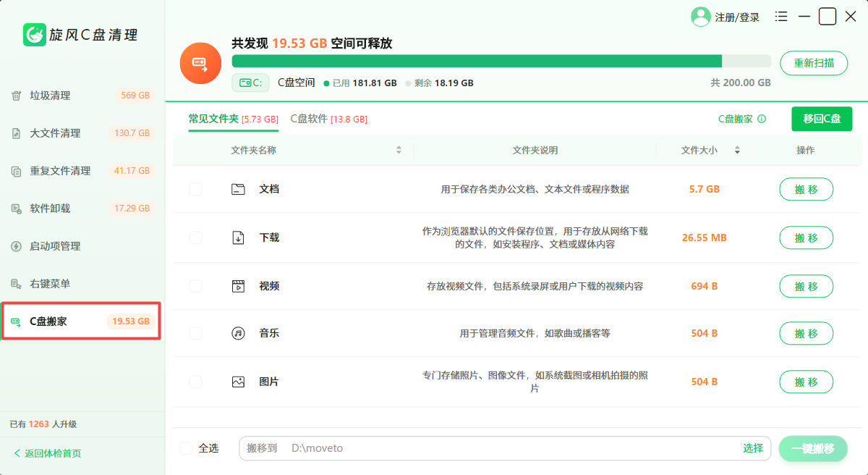This screenshot has width=868, height=475.
Task: Click the 26.55 MB size value
Action: [x=704, y=237]
